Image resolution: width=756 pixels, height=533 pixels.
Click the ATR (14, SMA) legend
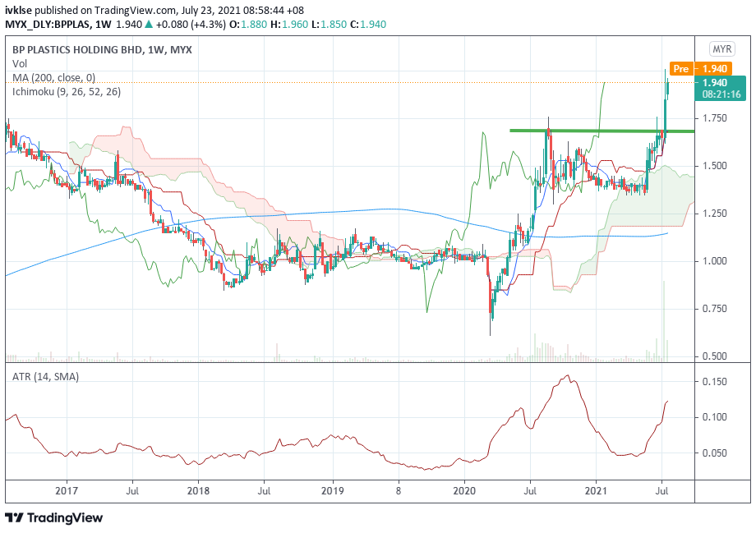(45, 377)
